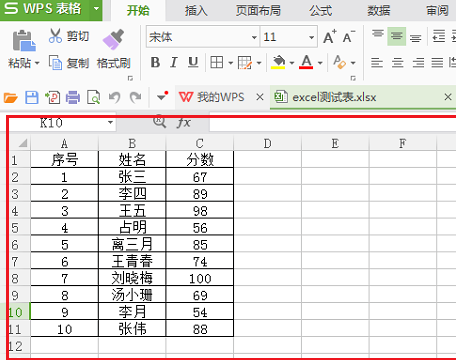
Task: Click the decrease indent icon
Action: [x=439, y=36]
